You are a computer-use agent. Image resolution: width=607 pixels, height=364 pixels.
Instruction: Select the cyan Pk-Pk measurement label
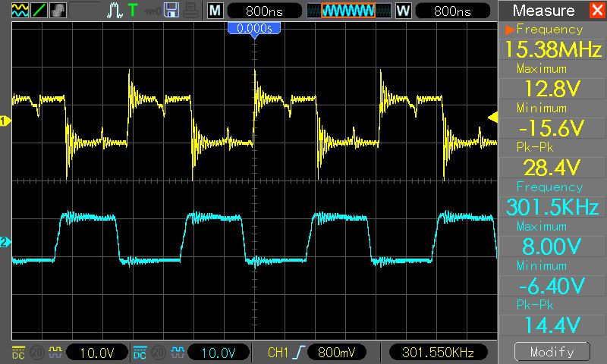coord(535,305)
